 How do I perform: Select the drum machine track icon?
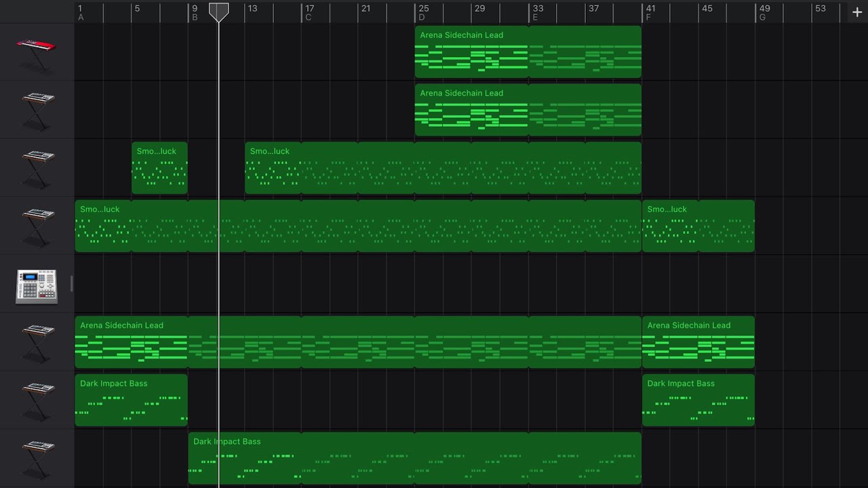coord(37,285)
